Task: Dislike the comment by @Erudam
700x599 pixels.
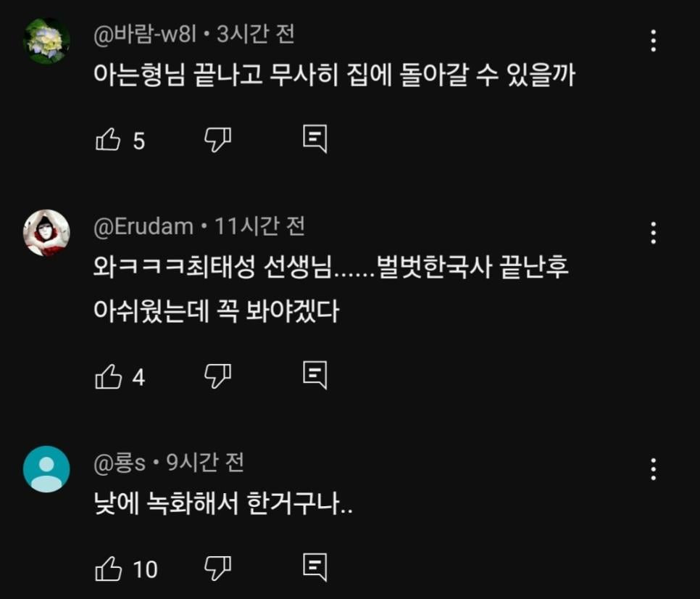Action: point(217,376)
